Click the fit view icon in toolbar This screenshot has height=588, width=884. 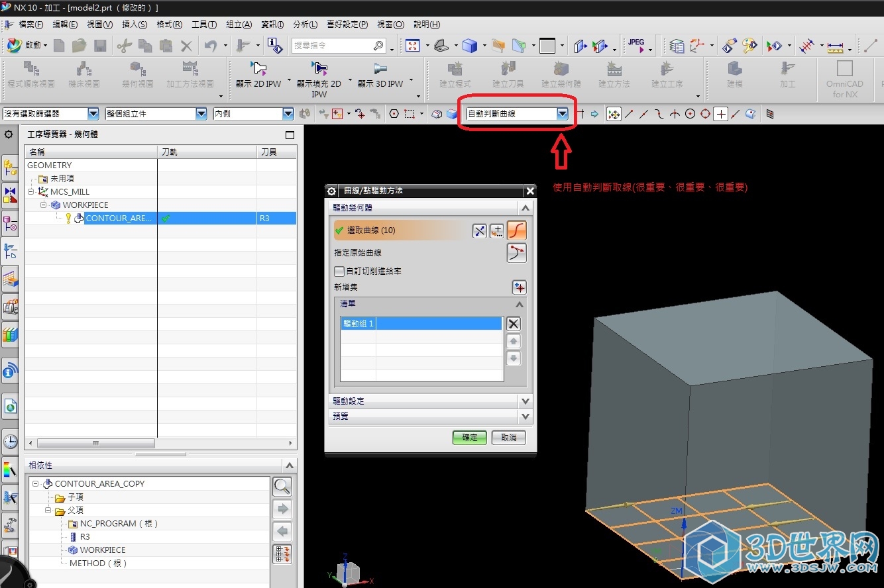(413, 46)
